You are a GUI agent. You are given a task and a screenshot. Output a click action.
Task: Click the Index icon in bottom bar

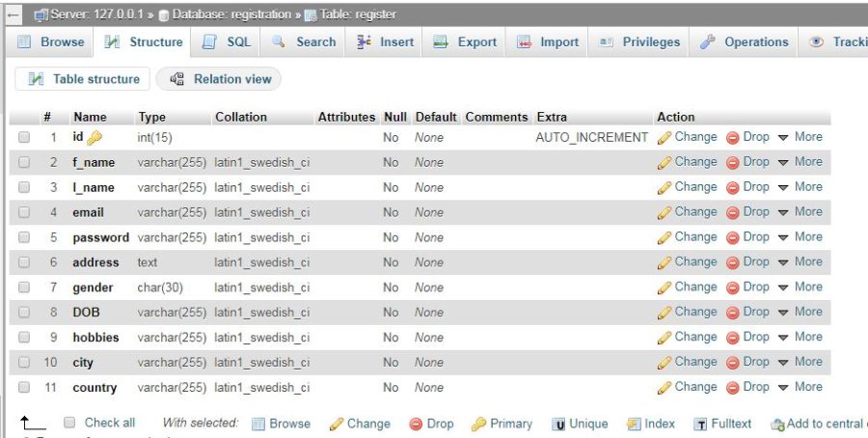click(x=634, y=424)
